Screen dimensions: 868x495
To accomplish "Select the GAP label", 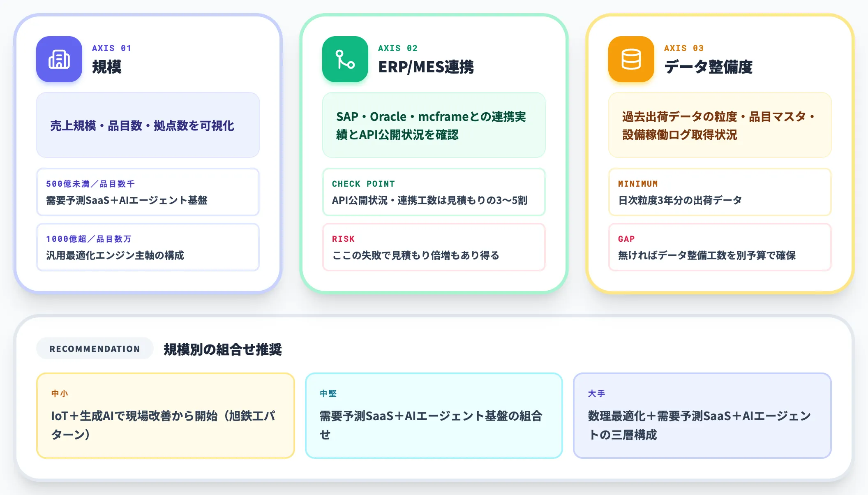I will click(x=626, y=239).
